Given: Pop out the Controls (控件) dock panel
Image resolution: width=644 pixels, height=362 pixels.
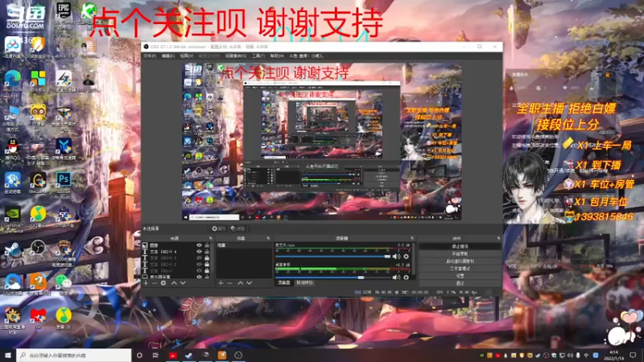Looking at the screenshot, I should (498, 238).
